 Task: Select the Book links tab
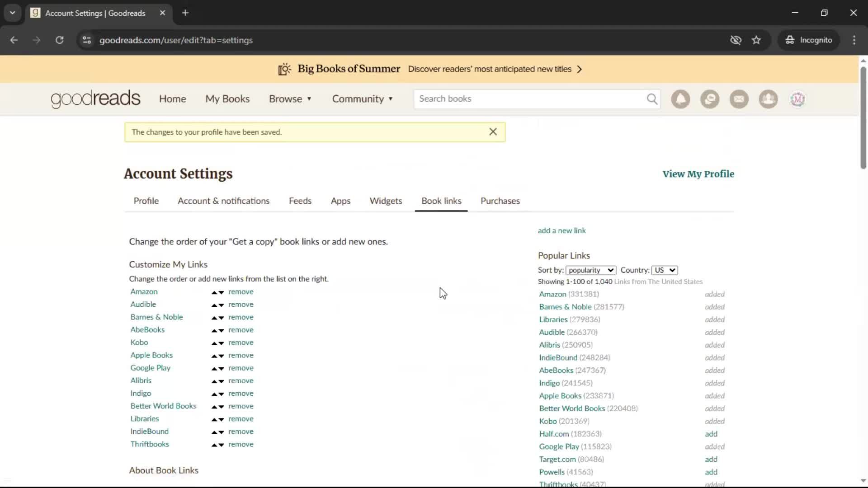tap(441, 201)
